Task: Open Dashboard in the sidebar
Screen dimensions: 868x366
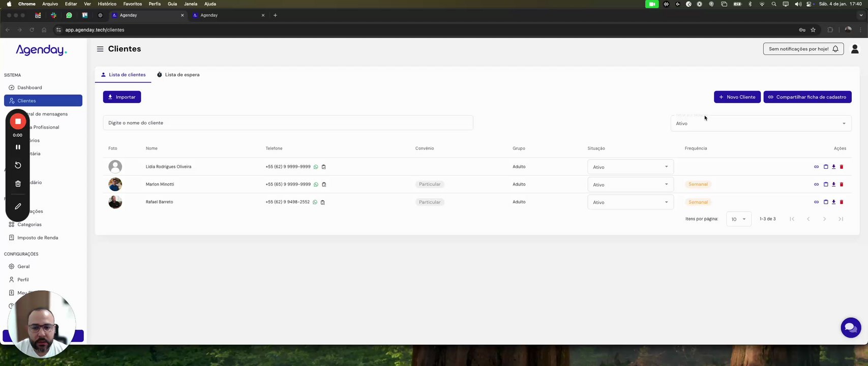Action: click(x=43, y=87)
